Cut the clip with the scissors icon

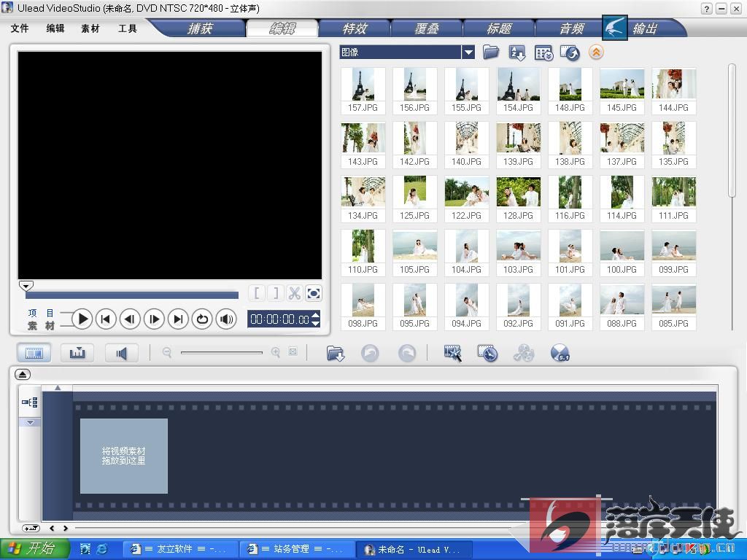pos(295,293)
